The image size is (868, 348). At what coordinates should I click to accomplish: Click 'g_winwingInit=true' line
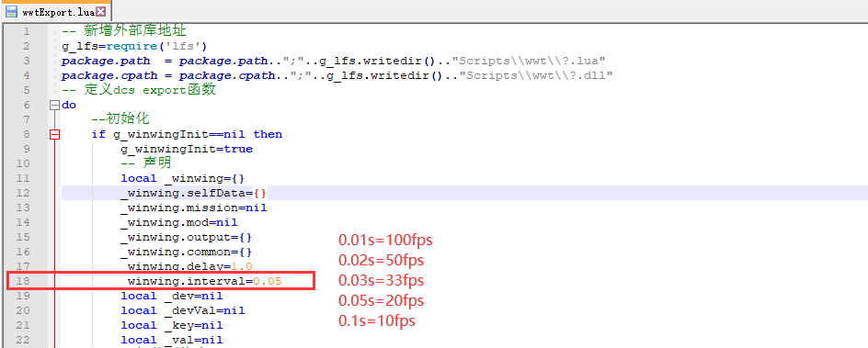click(187, 149)
